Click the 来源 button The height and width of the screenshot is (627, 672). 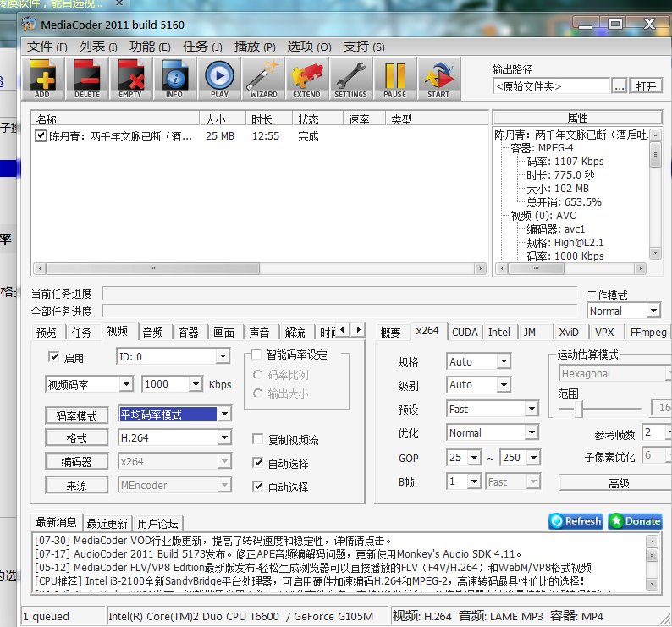77,485
